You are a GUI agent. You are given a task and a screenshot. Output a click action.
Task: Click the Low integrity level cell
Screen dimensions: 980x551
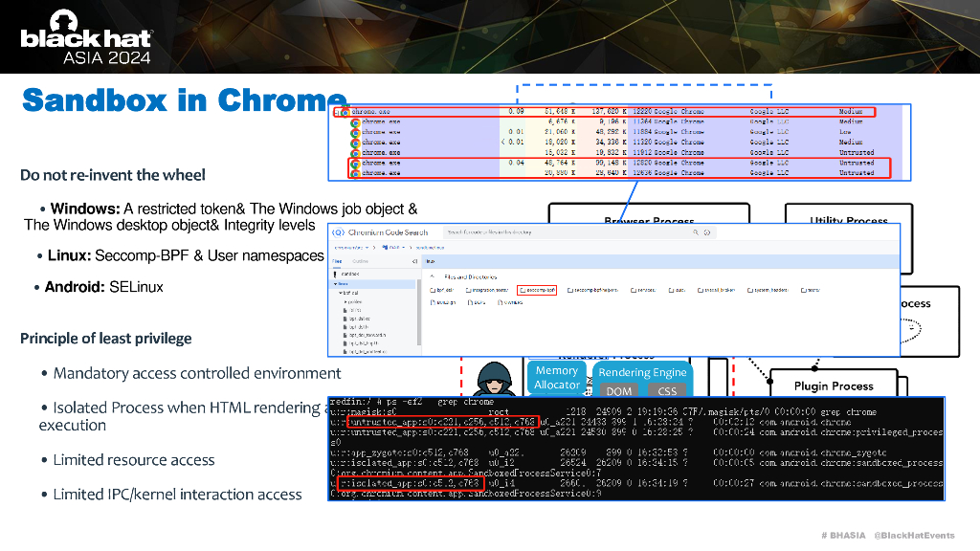coord(845,132)
